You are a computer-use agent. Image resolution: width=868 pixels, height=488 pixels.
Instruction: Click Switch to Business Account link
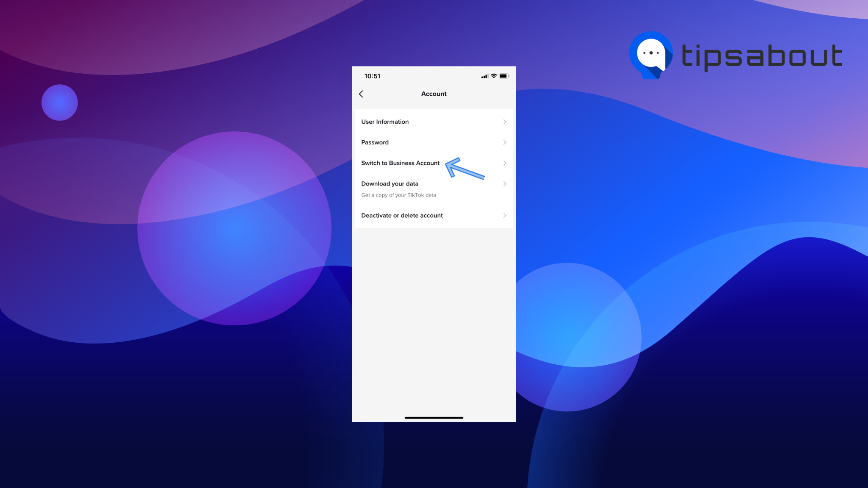(434, 163)
